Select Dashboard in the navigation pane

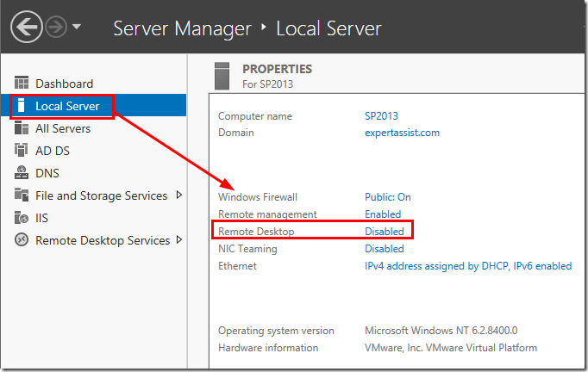tap(64, 84)
